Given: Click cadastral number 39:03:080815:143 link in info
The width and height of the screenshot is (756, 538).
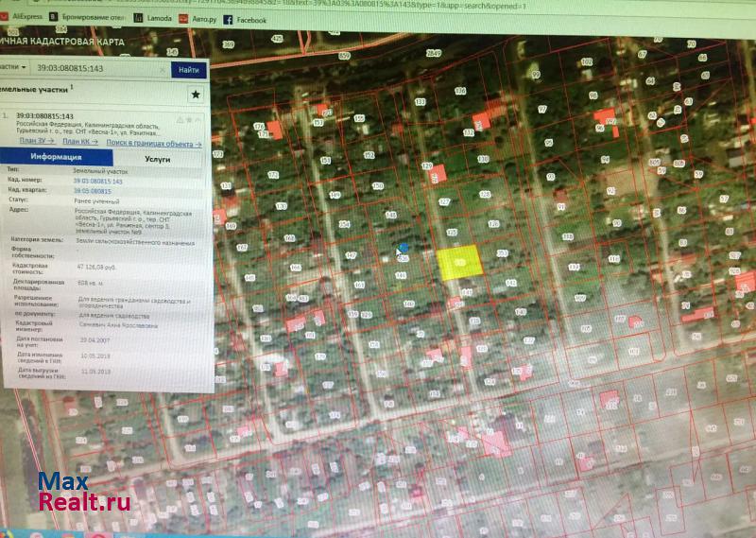Looking at the screenshot, I should coord(98,180).
